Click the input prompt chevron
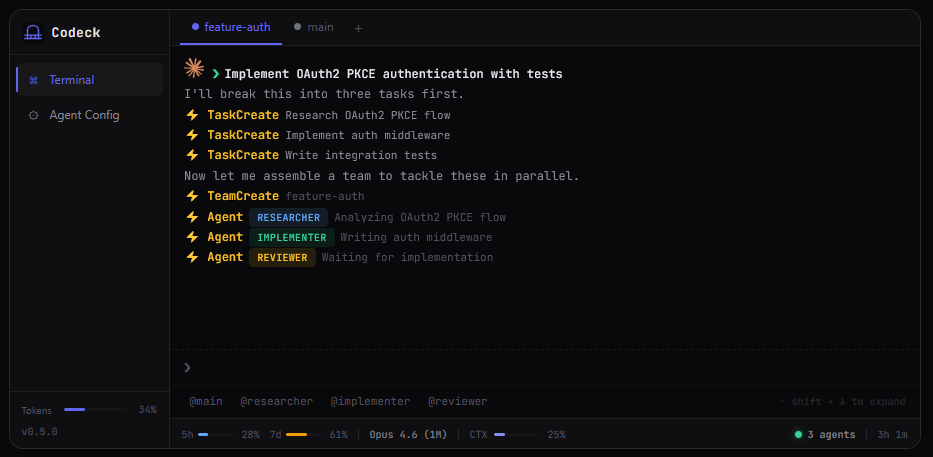The height and width of the screenshot is (457, 933). [187, 367]
